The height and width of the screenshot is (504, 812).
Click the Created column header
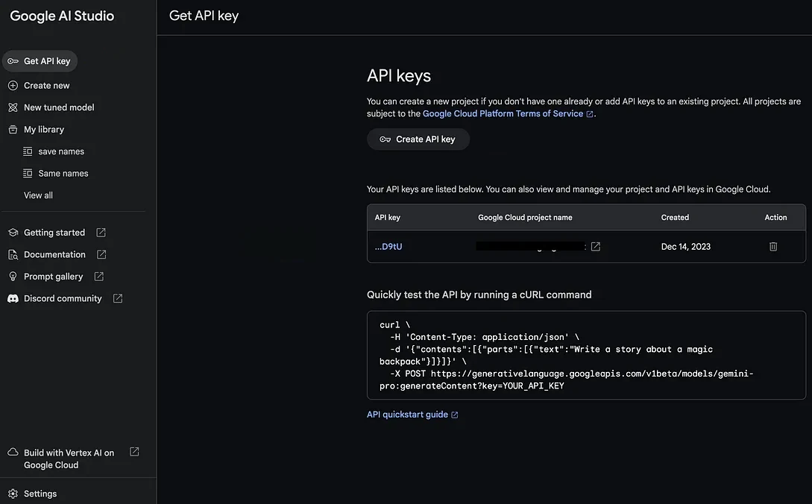pyautogui.click(x=675, y=218)
